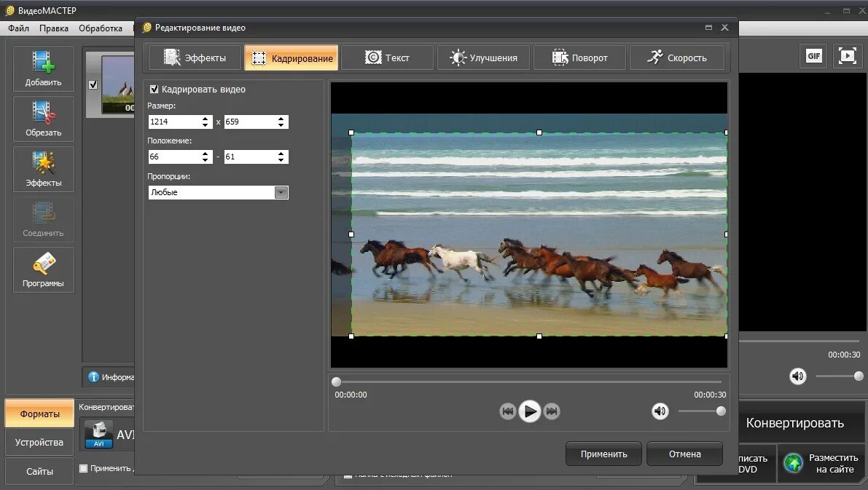Screen dimensions: 868x490
Task: Click Разместить на сайте button
Action: [x=821, y=464]
